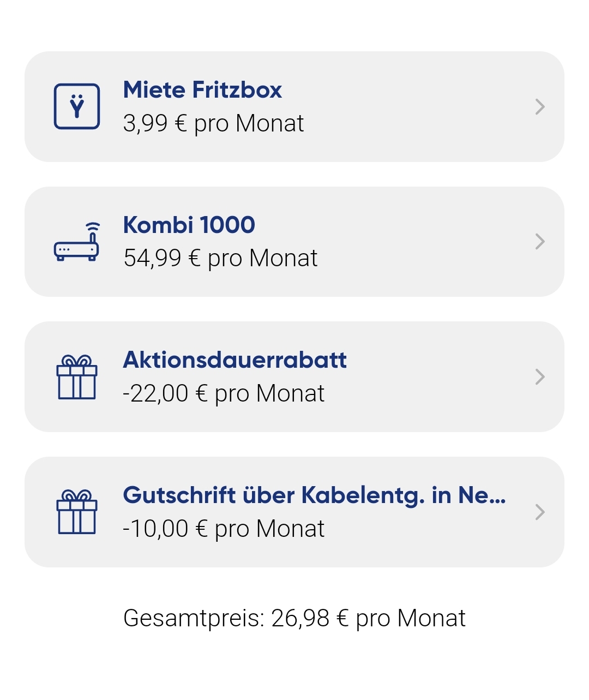Screen dimensions: 589x700
Task: Expand the Aktionsdauerrabatt chevron arrow
Action: coord(540,376)
